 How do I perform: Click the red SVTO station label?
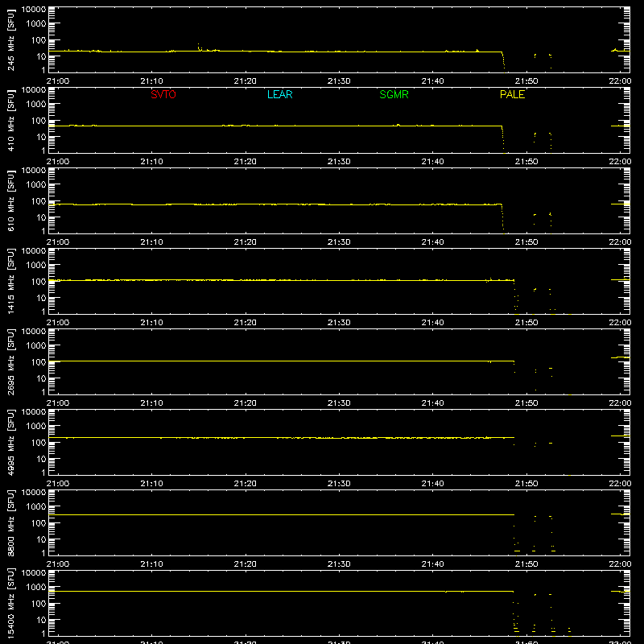(x=163, y=94)
